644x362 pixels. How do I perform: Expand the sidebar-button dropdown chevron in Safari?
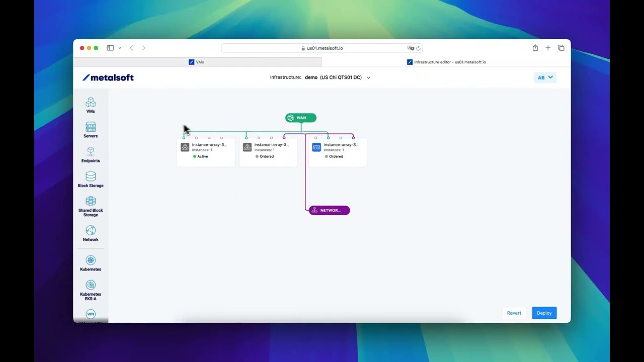[120, 48]
